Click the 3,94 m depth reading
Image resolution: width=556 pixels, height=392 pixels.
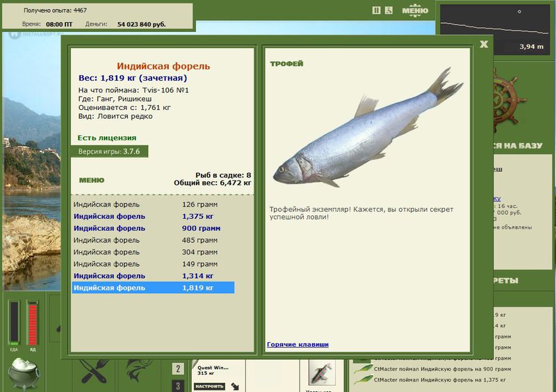click(x=531, y=47)
